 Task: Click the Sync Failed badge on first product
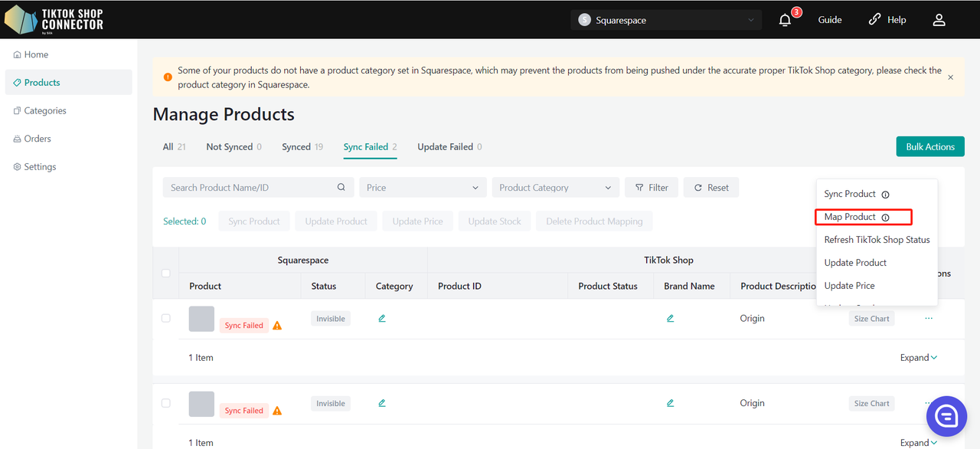coord(244,326)
